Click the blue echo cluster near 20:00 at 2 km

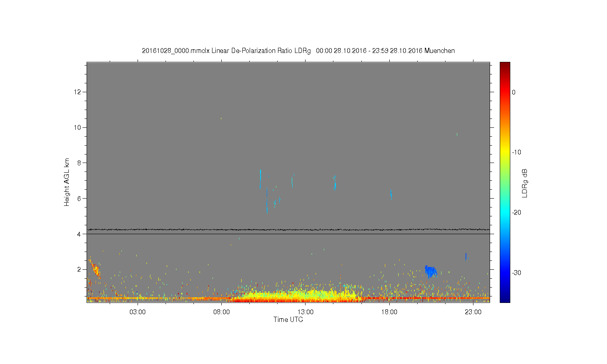(431, 272)
